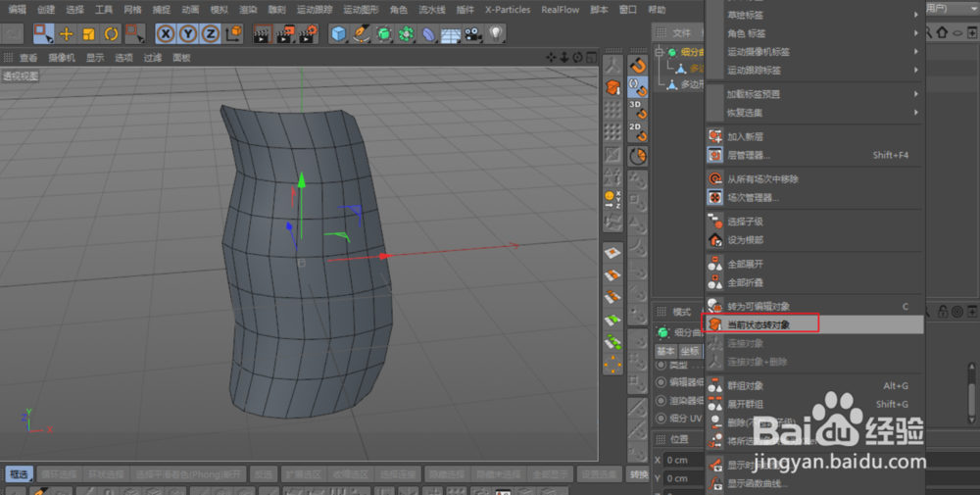Click the 框选 selection button

(x=19, y=474)
